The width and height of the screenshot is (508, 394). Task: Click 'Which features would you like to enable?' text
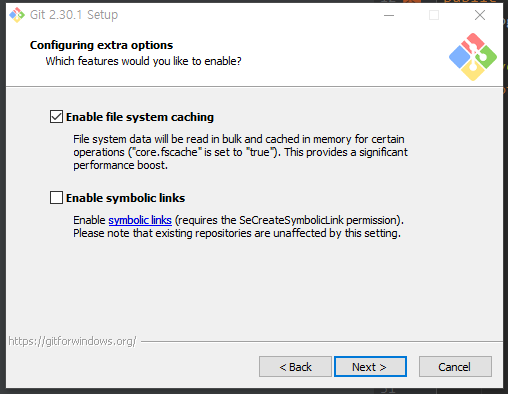pyautogui.click(x=143, y=61)
